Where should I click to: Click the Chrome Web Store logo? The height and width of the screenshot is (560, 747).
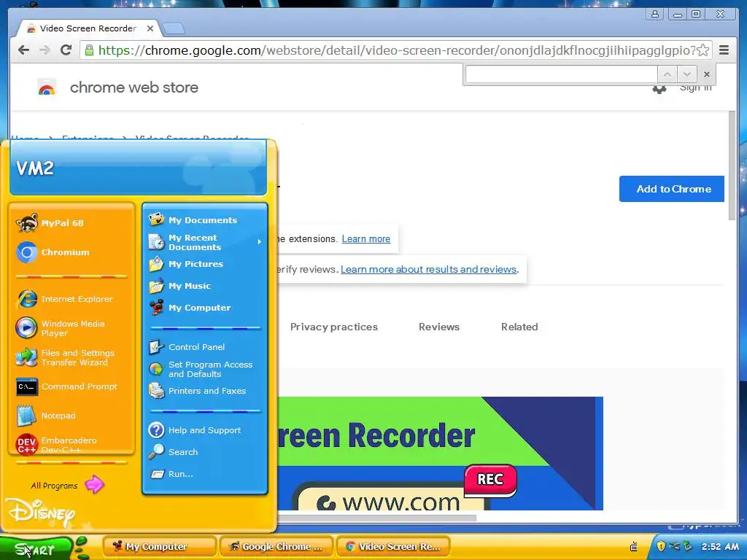(x=47, y=87)
